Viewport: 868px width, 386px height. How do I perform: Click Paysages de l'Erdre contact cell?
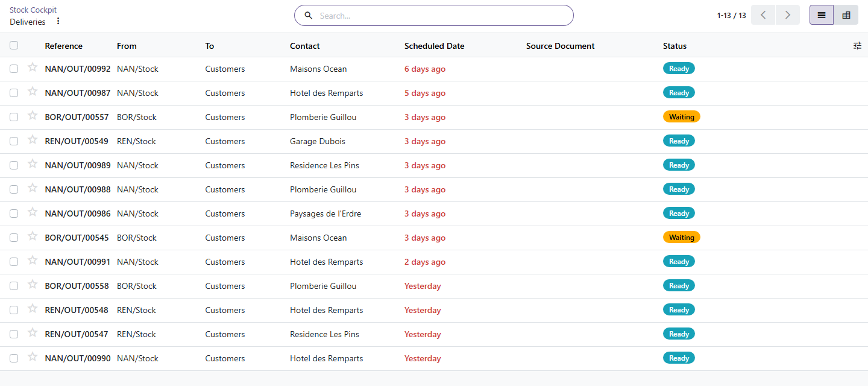[325, 214]
